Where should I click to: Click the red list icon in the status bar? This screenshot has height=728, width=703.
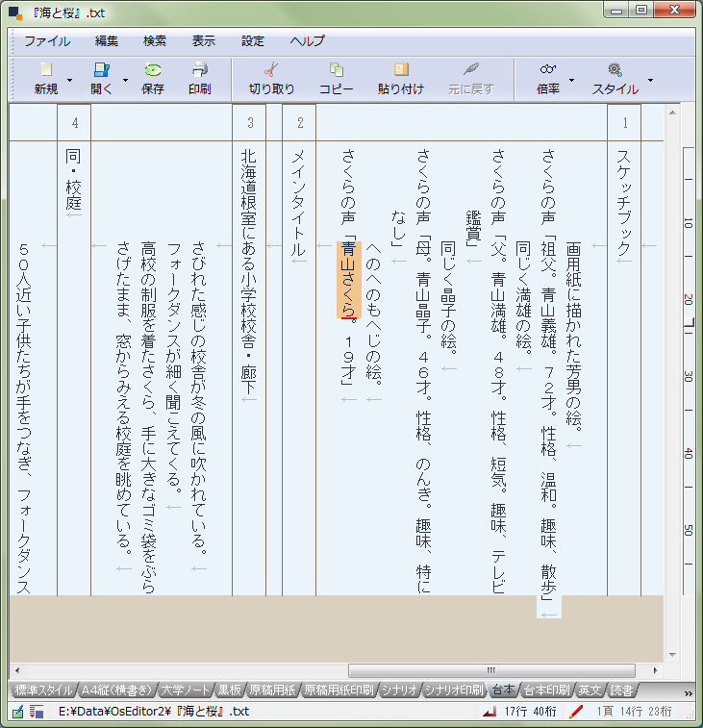(37, 712)
